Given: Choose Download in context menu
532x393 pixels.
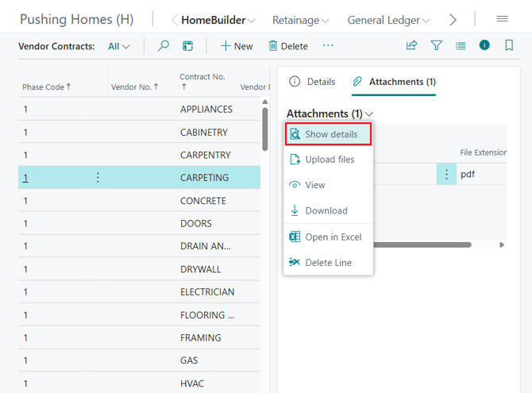Looking at the screenshot, I should [x=328, y=210].
